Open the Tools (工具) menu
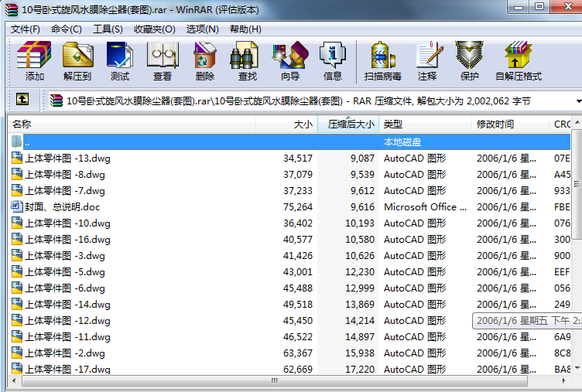This screenshot has width=582, height=392. pyautogui.click(x=108, y=29)
